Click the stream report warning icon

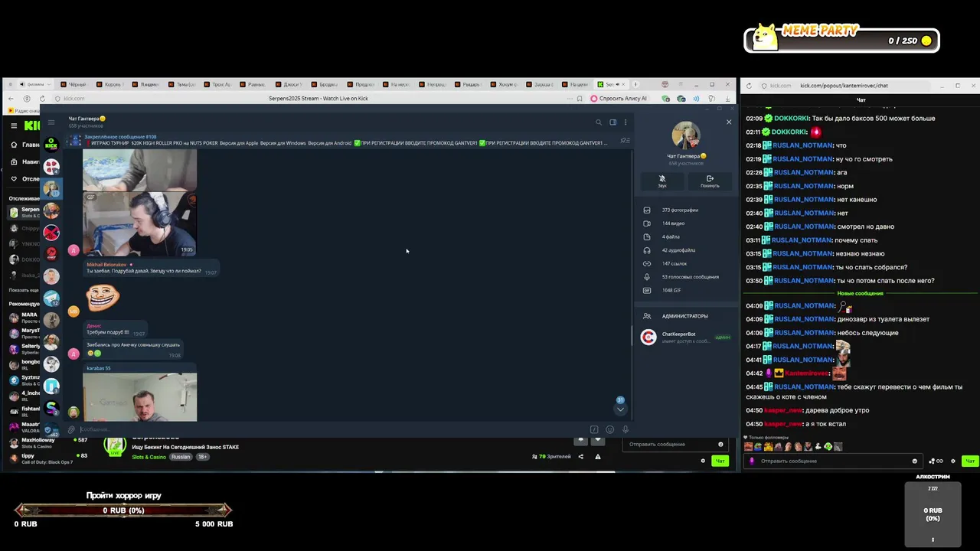coord(597,457)
